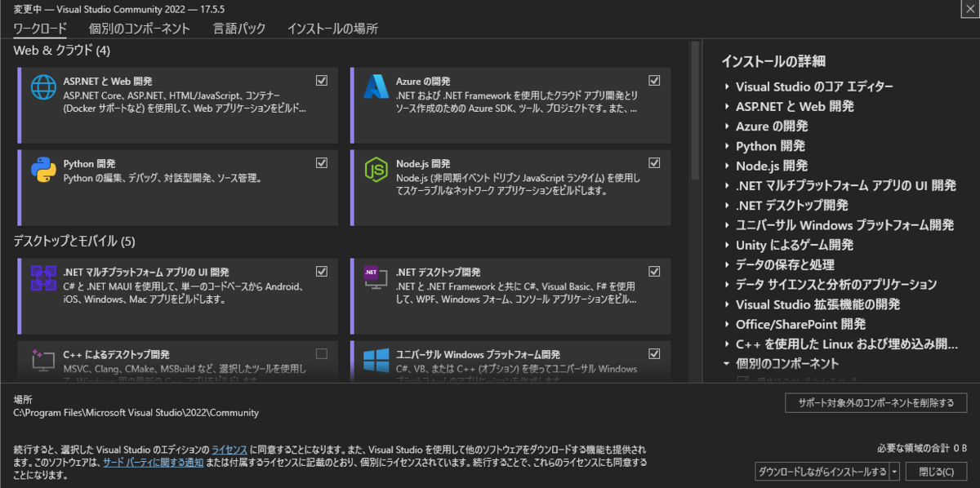The image size is (980, 488).
Task: Expand ユニバーサル Windows プラットフォーム開発 in install details
Action: 726,225
